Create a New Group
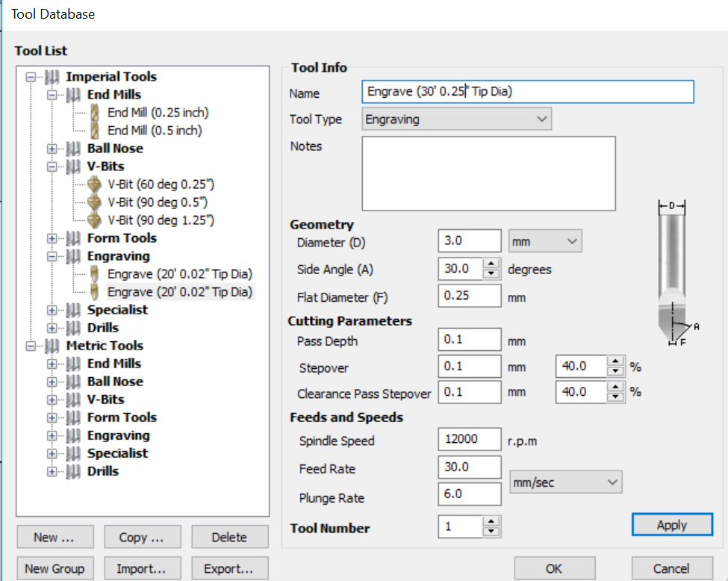This screenshot has height=581, width=728. tap(55, 568)
